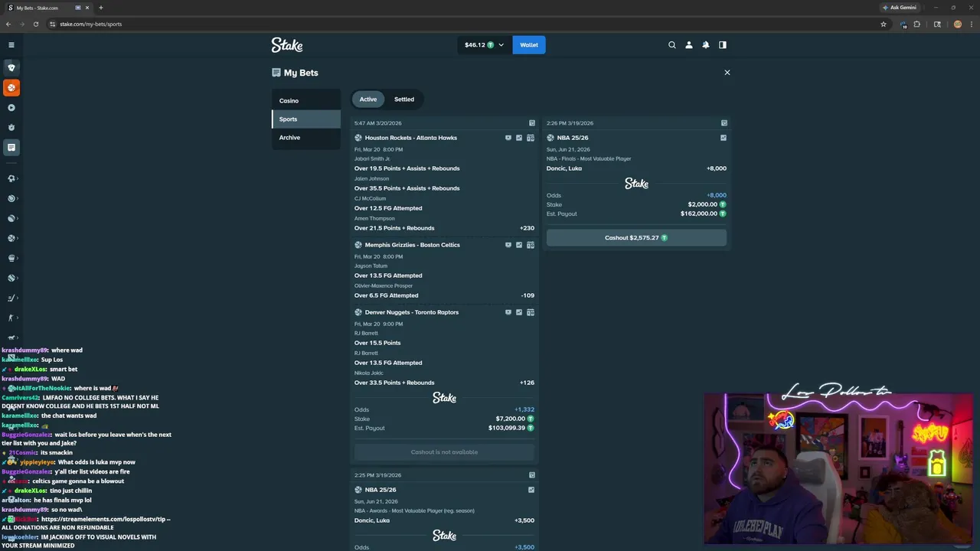Open stats icon on NBA Finals MVP bet
Screen dimensions: 980x551
coord(724,138)
